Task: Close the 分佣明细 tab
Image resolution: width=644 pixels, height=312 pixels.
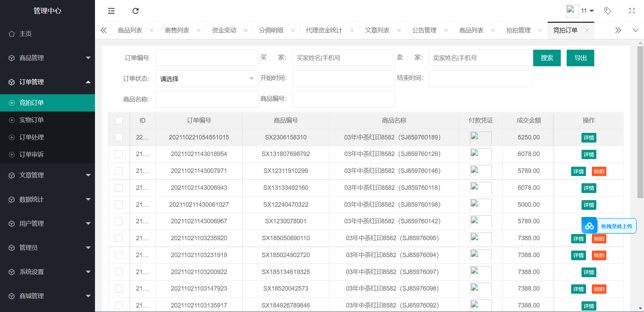Action: coord(292,30)
